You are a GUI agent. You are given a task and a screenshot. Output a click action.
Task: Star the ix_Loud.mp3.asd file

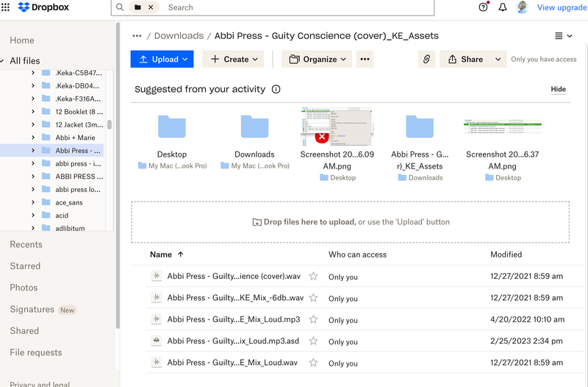[x=313, y=341]
